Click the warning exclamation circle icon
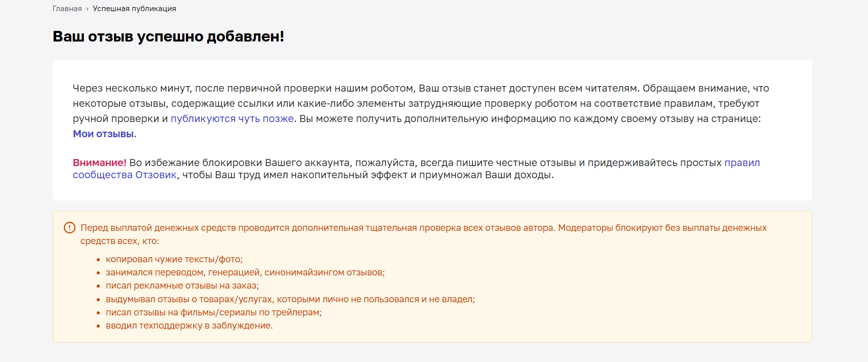The height and width of the screenshot is (362, 868). click(x=69, y=228)
